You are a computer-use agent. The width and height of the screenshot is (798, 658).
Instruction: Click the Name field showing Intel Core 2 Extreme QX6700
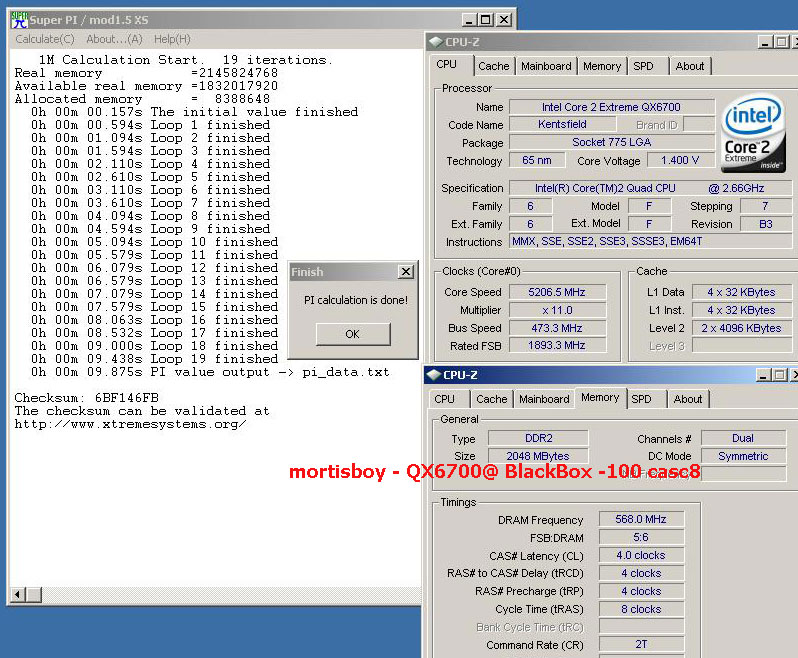pyautogui.click(x=611, y=107)
